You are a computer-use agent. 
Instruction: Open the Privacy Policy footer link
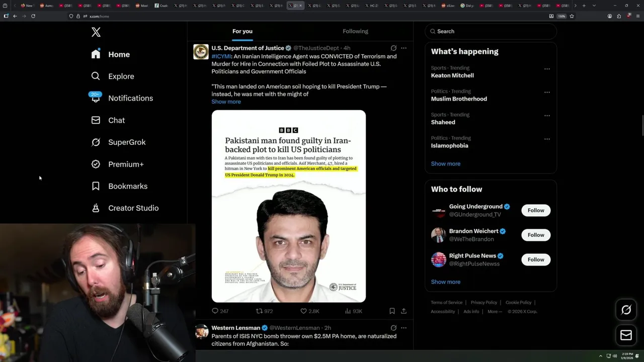484,303
